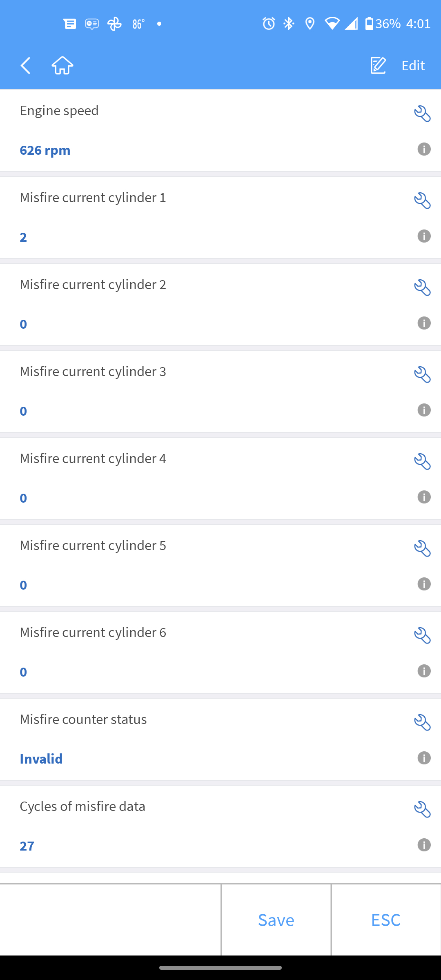Tap the Misfire current cylinder 1 label

(x=93, y=198)
